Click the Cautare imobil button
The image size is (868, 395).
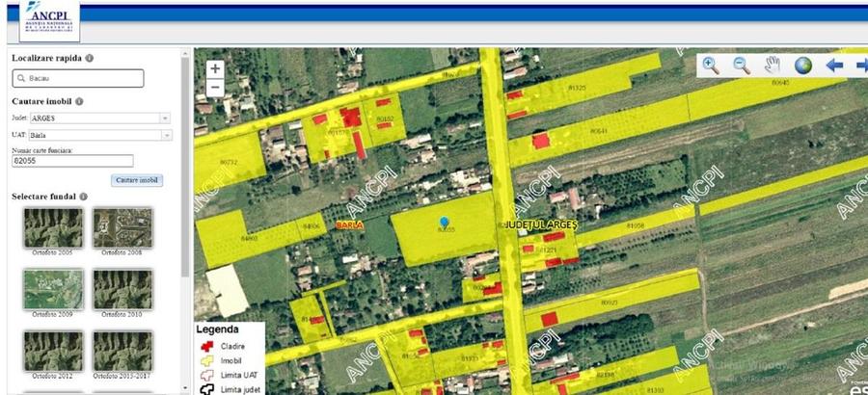[x=137, y=180]
